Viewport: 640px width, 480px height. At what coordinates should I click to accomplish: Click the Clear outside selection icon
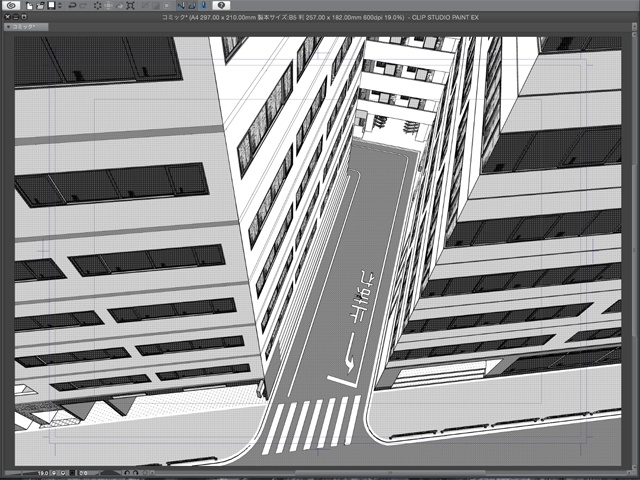(109, 5)
